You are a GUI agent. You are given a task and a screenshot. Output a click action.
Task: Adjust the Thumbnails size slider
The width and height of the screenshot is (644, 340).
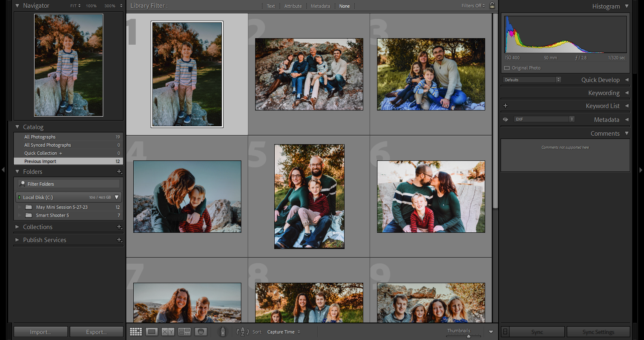coord(468,336)
